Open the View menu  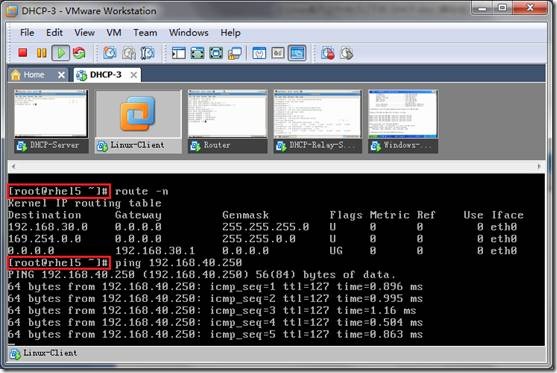click(85, 33)
